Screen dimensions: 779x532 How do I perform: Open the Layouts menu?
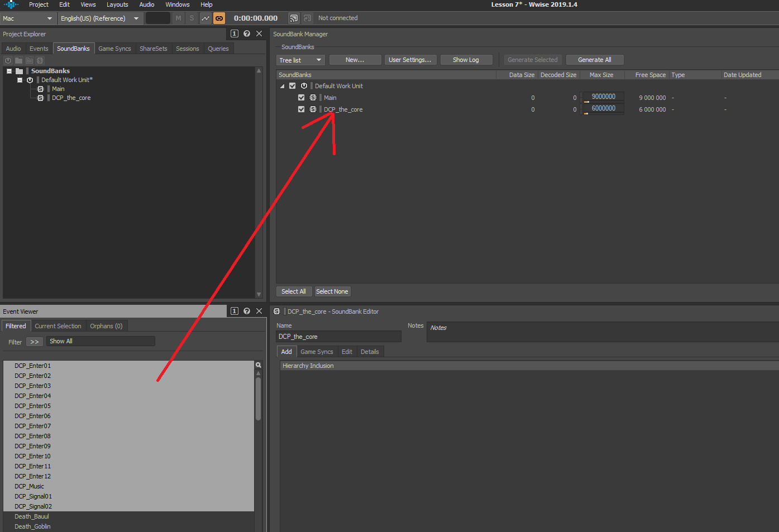coord(117,4)
